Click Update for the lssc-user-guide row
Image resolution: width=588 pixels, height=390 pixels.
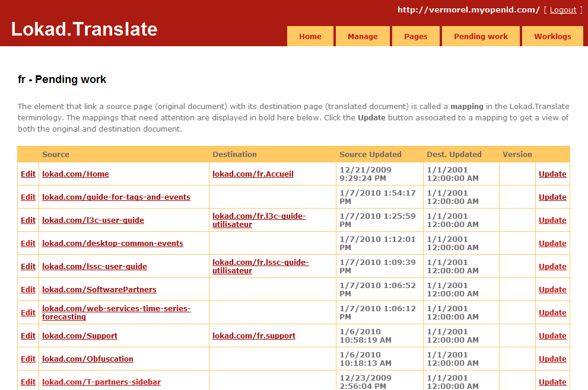tap(552, 266)
